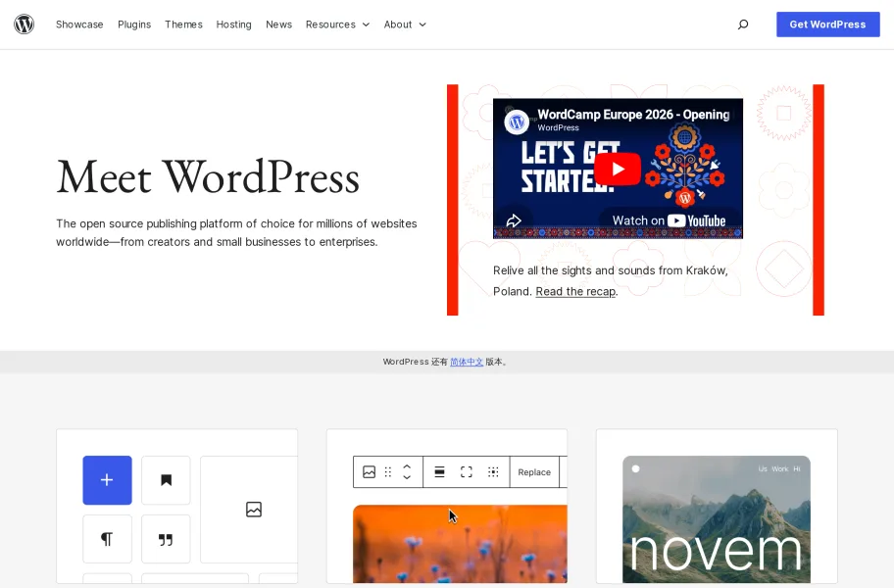The height and width of the screenshot is (588, 894).
Task: Click the dotted grid icon in toolbar
Action: (x=493, y=471)
